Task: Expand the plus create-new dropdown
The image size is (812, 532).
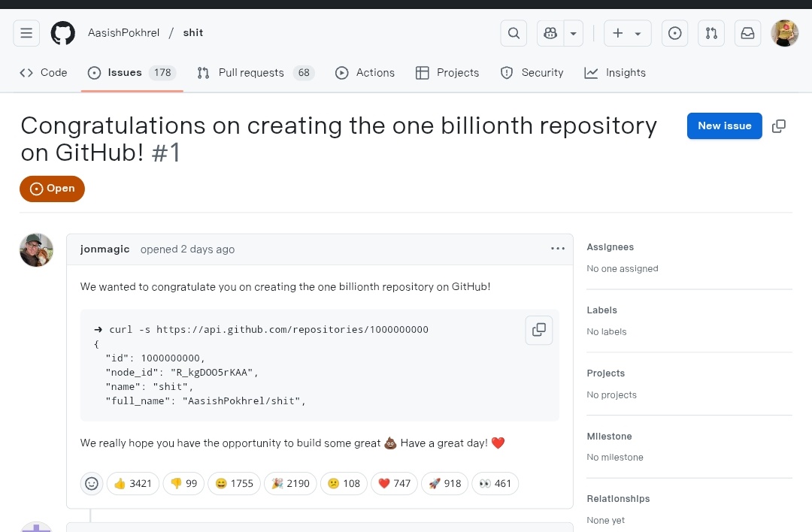Action: tap(628, 33)
